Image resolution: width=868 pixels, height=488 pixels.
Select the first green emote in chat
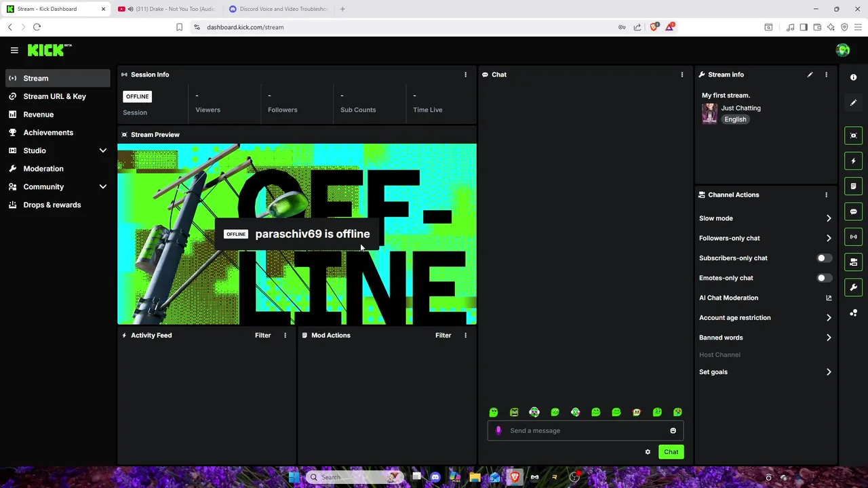(494, 412)
